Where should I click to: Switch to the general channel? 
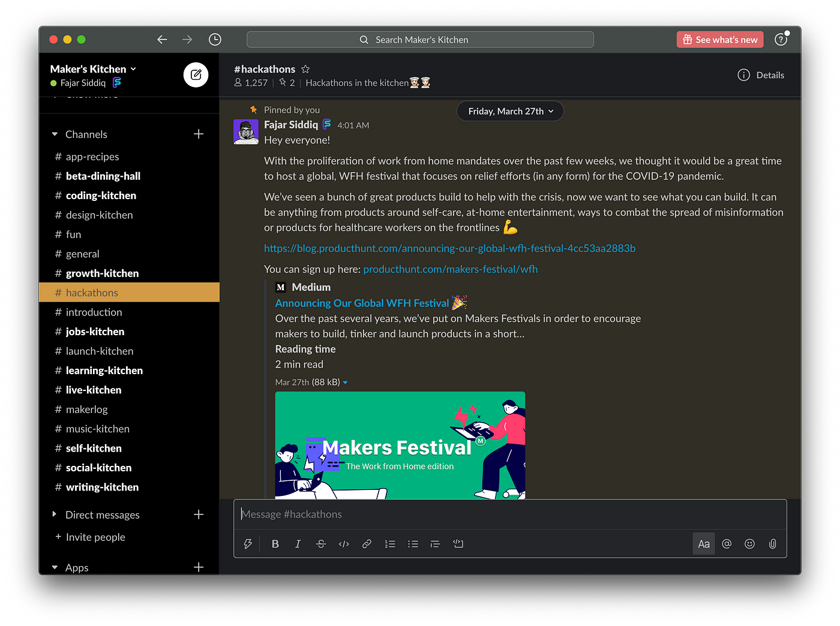coord(129,254)
